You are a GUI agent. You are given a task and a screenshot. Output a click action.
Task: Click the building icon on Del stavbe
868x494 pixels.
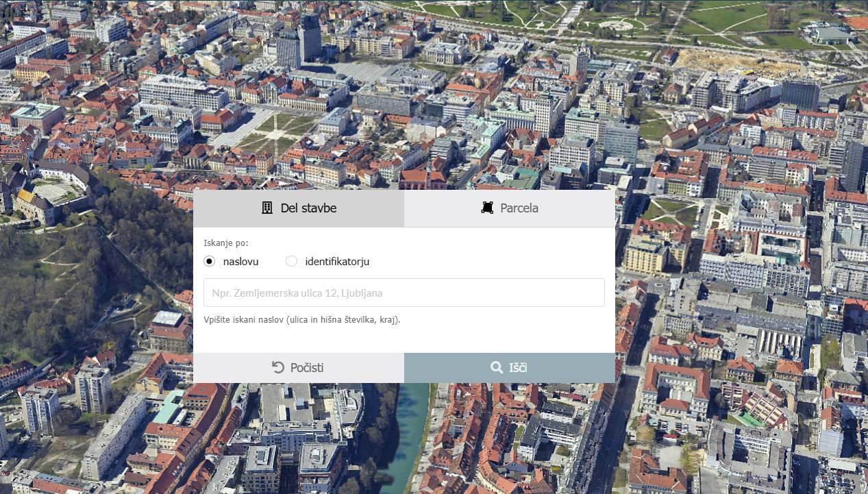click(267, 208)
